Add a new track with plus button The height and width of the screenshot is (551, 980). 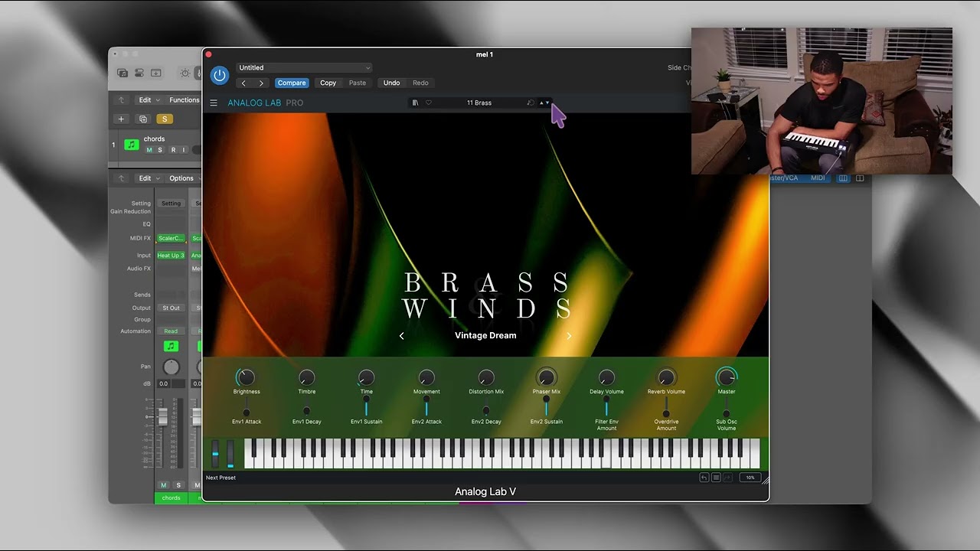coord(121,119)
